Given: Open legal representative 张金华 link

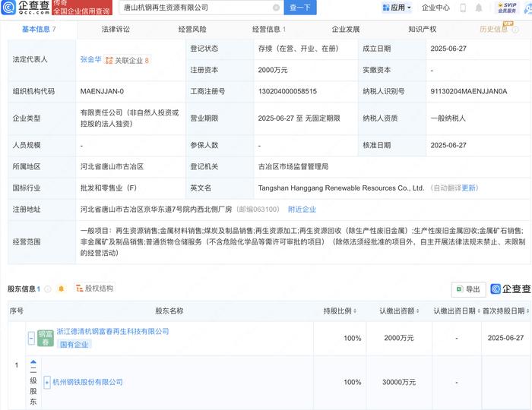Looking at the screenshot, I should [90, 60].
